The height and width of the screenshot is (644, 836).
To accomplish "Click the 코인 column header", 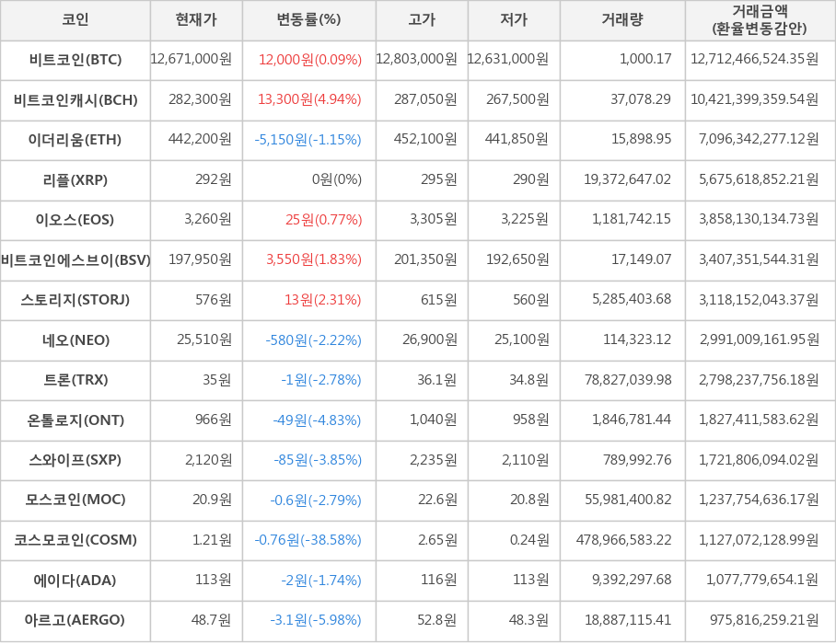I will (75, 19).
